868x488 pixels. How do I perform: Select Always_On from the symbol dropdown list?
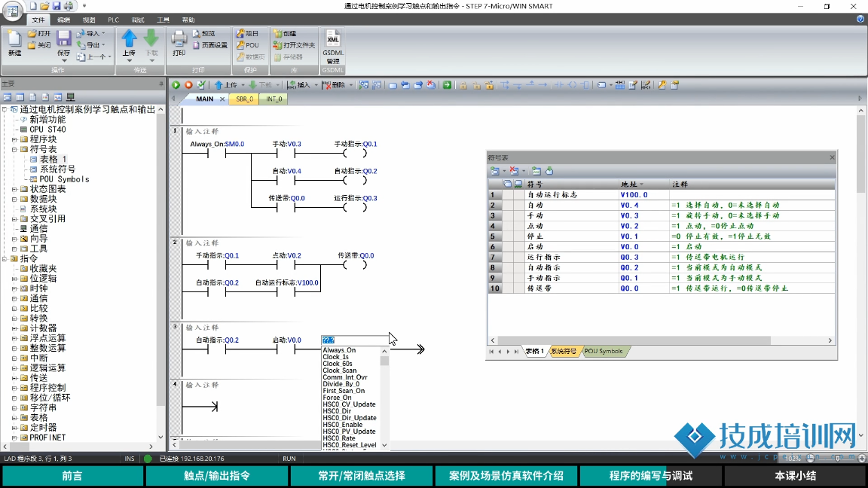339,350
